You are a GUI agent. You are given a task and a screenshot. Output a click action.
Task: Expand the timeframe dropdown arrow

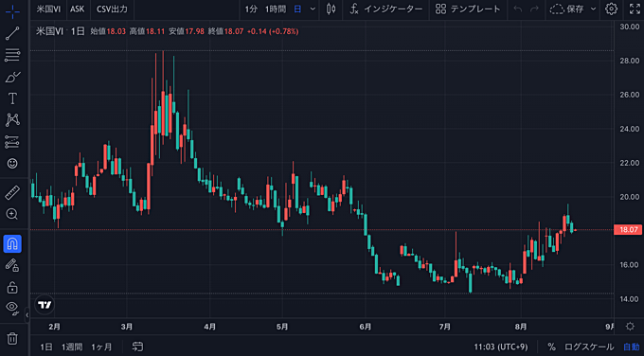point(313,9)
